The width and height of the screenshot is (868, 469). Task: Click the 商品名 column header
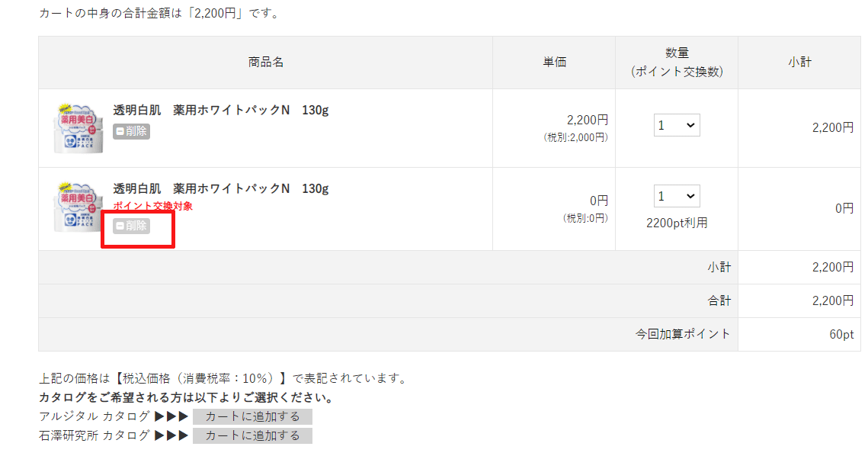tap(266, 62)
